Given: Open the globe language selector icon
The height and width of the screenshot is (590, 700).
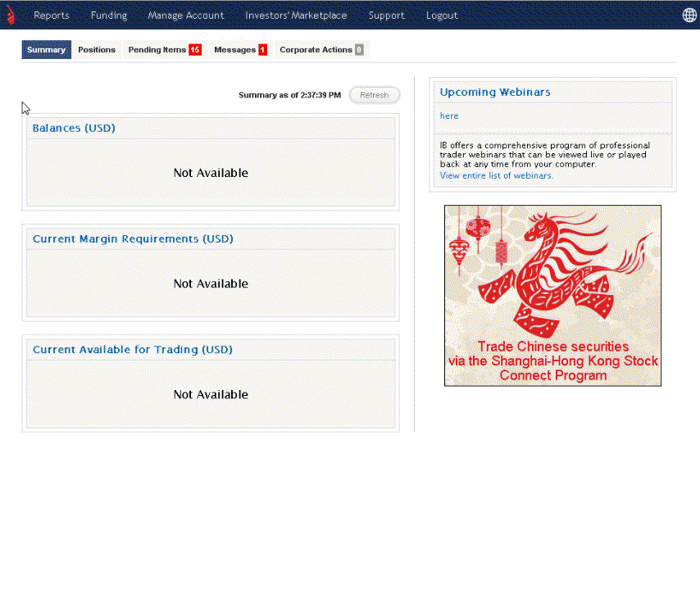Looking at the screenshot, I should 689,16.
